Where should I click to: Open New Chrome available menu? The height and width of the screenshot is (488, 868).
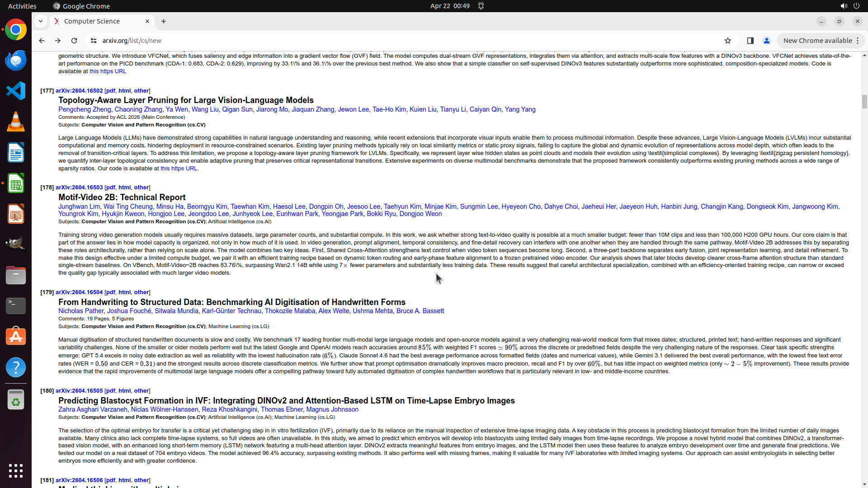point(821,41)
